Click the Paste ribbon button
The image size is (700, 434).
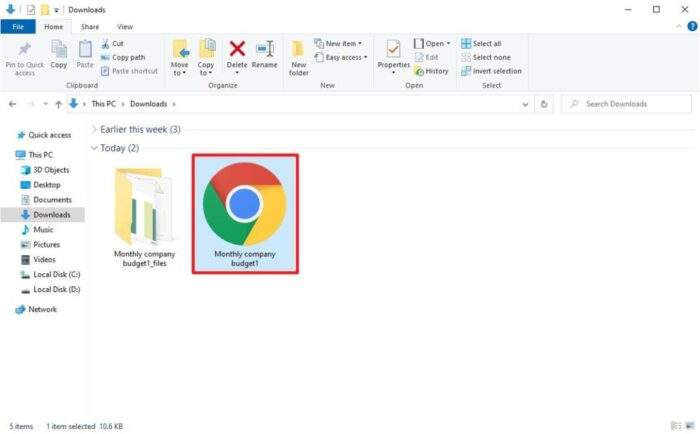(85, 55)
